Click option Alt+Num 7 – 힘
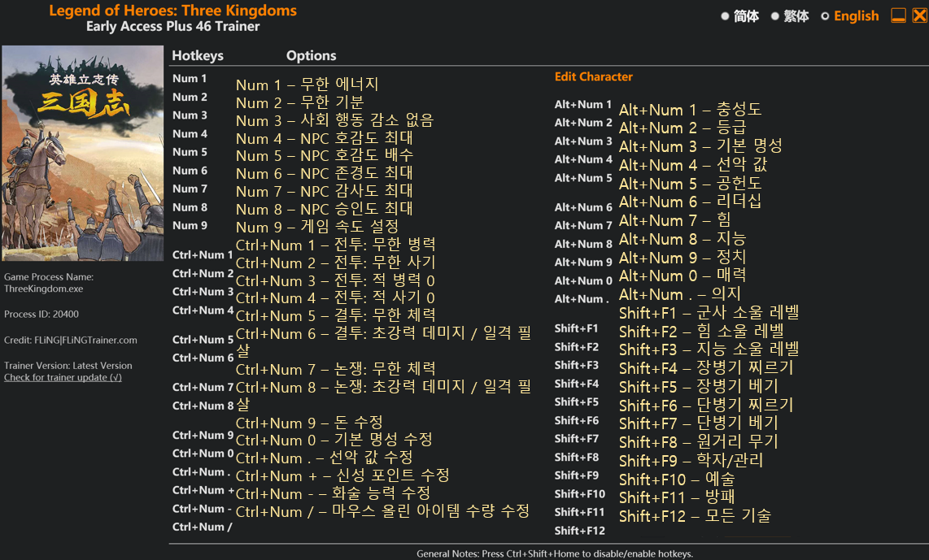 point(675,220)
